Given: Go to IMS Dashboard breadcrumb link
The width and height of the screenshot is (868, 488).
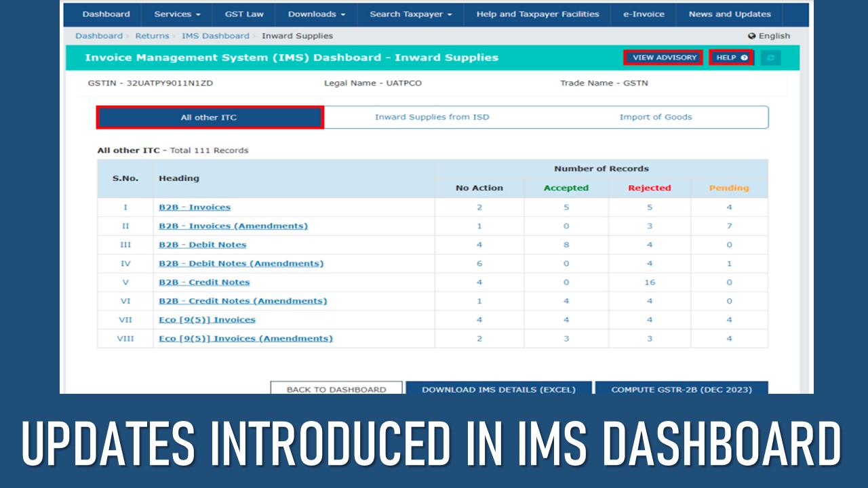Looking at the screenshot, I should (216, 36).
